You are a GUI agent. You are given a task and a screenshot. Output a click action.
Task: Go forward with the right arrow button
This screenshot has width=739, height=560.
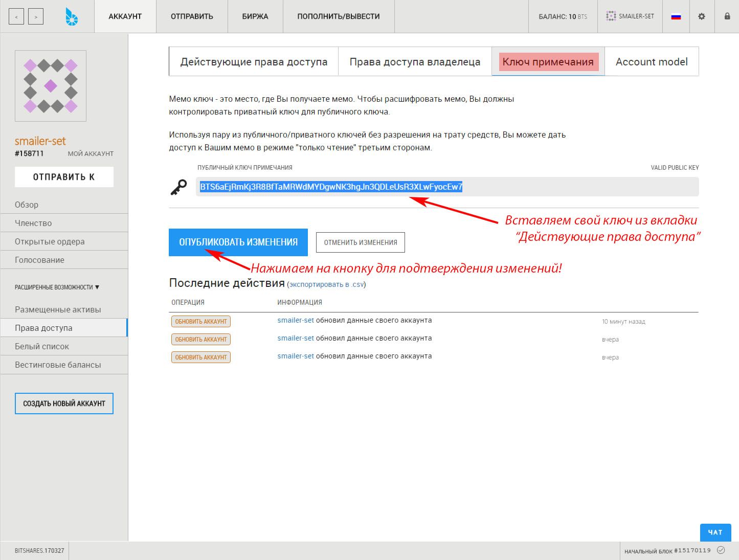(35, 16)
